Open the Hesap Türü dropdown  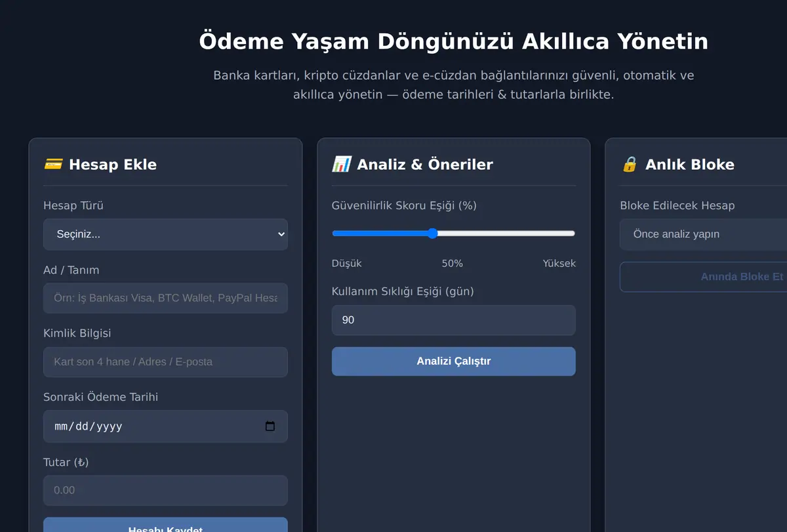point(165,234)
